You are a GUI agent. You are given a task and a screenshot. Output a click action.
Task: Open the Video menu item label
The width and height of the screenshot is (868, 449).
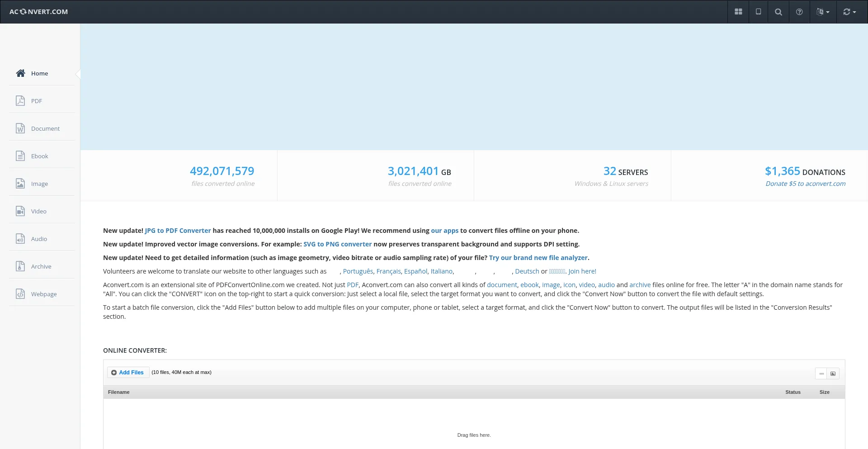pyautogui.click(x=39, y=212)
